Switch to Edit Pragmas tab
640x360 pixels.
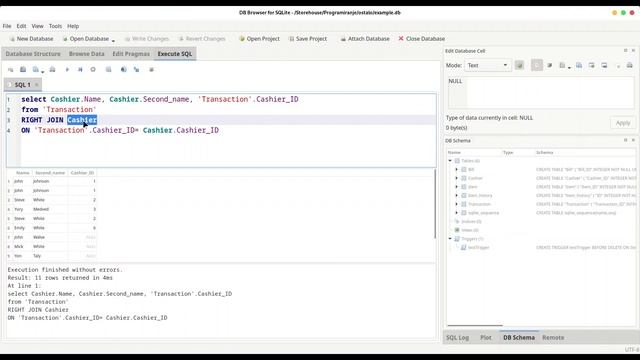(131, 54)
